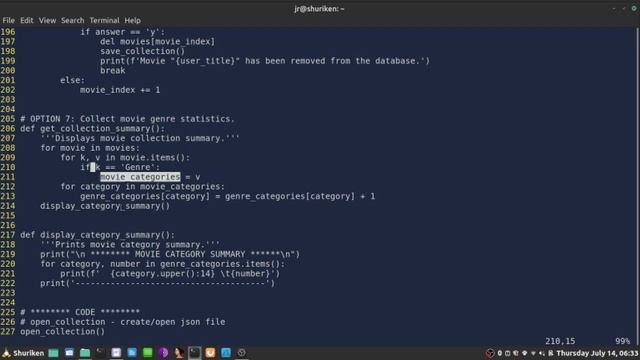Click 'for k, v in movie.items():' line
Image resolution: width=640 pixels, height=360 pixels.
[x=125, y=158]
